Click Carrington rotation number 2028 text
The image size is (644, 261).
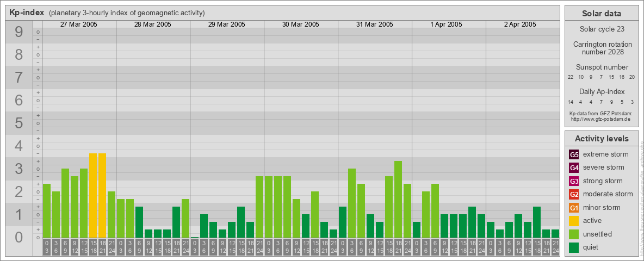coord(602,48)
